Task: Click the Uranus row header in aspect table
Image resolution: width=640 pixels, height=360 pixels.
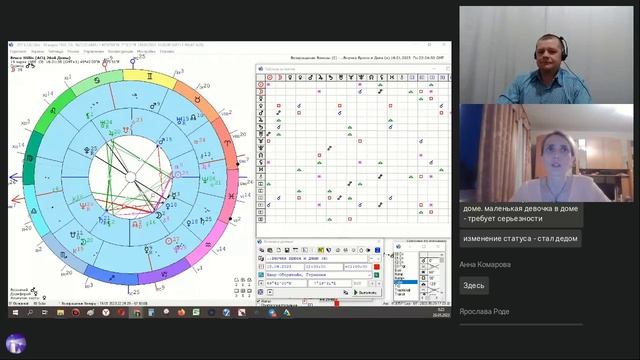Action: pyautogui.click(x=261, y=133)
